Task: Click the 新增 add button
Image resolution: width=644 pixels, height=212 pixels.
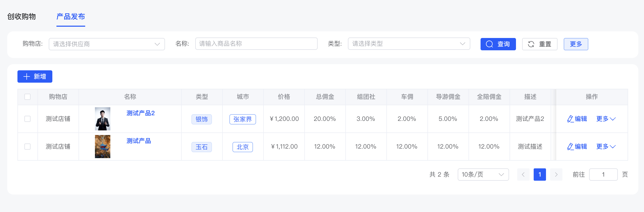Action: [x=35, y=76]
